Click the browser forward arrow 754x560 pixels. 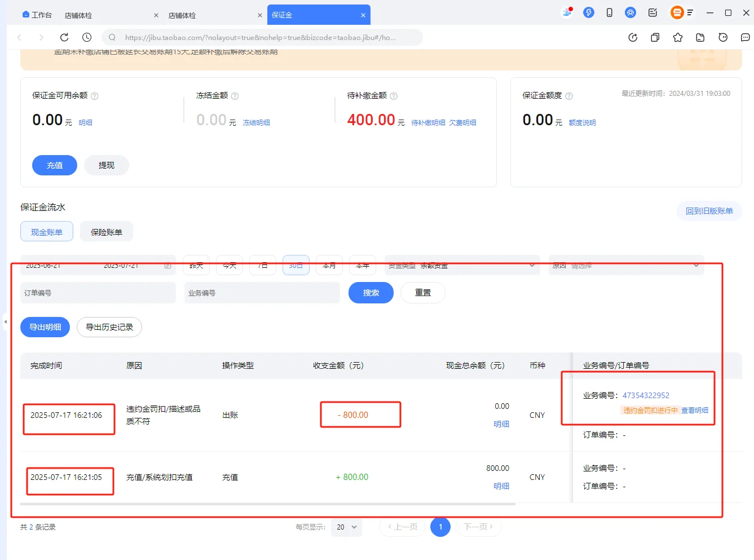41,37
